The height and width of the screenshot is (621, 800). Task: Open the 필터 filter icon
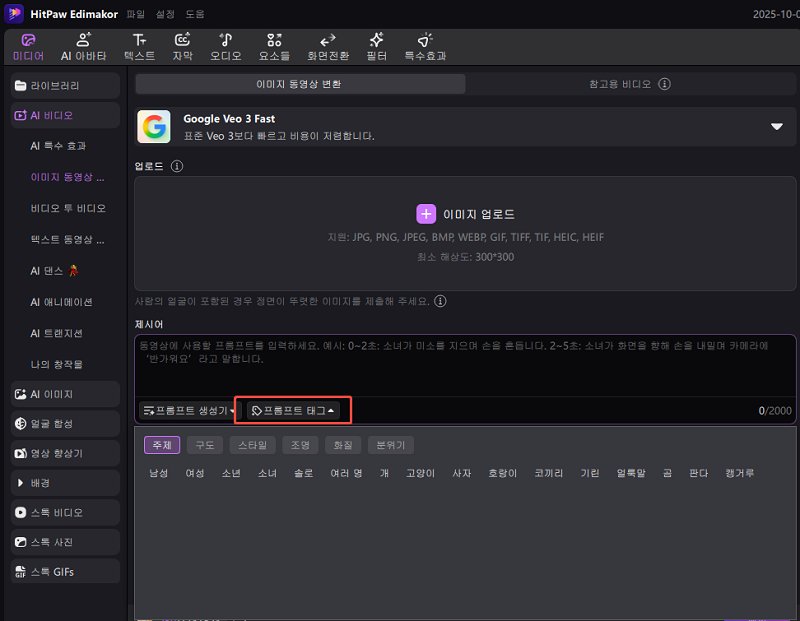376,40
